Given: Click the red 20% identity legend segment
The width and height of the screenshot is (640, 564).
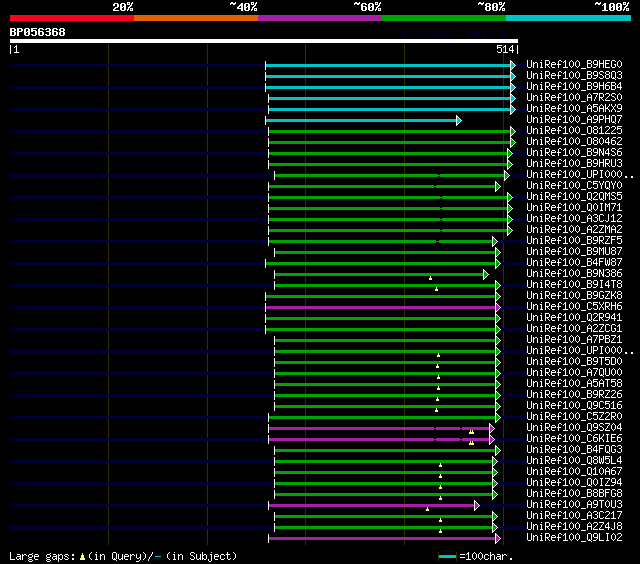Looking at the screenshot, I should [x=72, y=18].
